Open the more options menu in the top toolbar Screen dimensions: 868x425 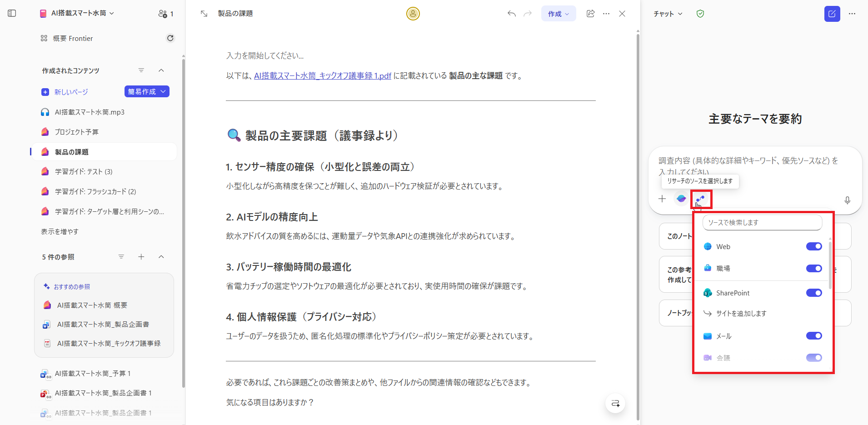coord(606,14)
